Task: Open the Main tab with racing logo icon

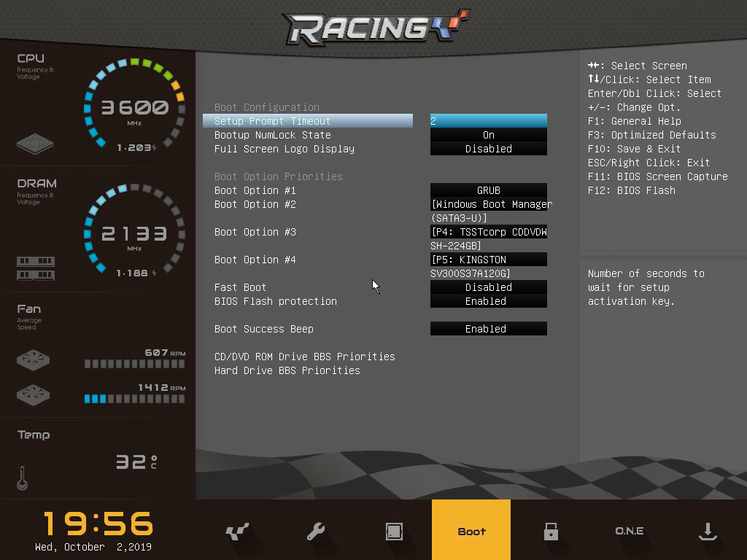Action: click(x=237, y=531)
